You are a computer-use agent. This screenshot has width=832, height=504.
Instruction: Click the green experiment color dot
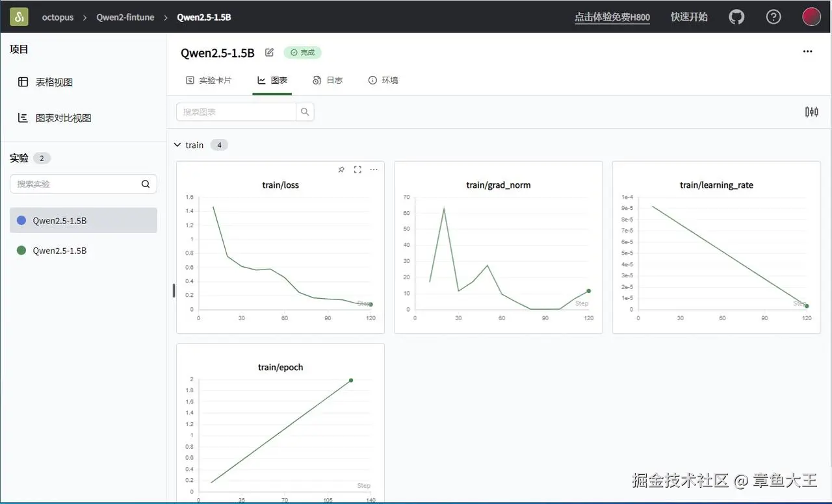[x=21, y=250]
